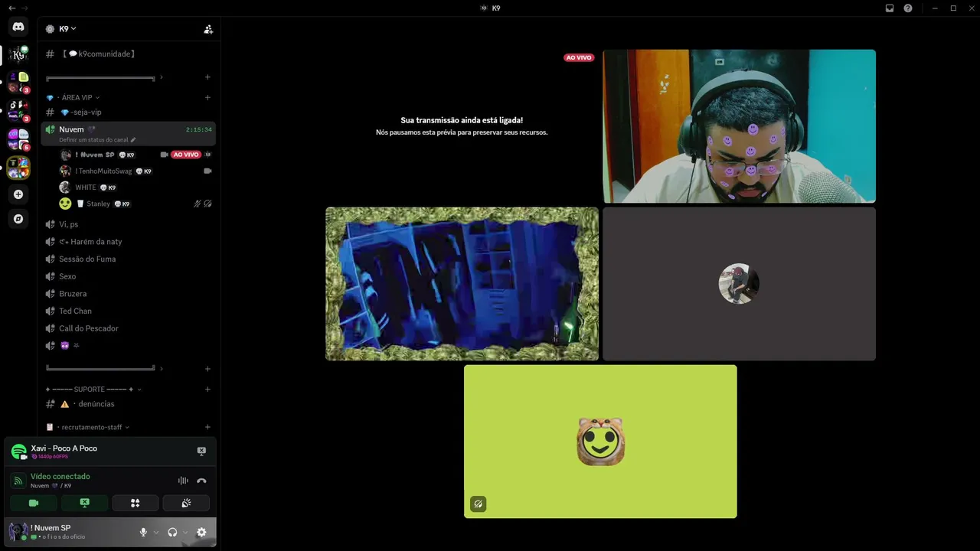This screenshot has width=980, height=551.
Task: Click the paused stream preview message area
Action: pos(462,126)
